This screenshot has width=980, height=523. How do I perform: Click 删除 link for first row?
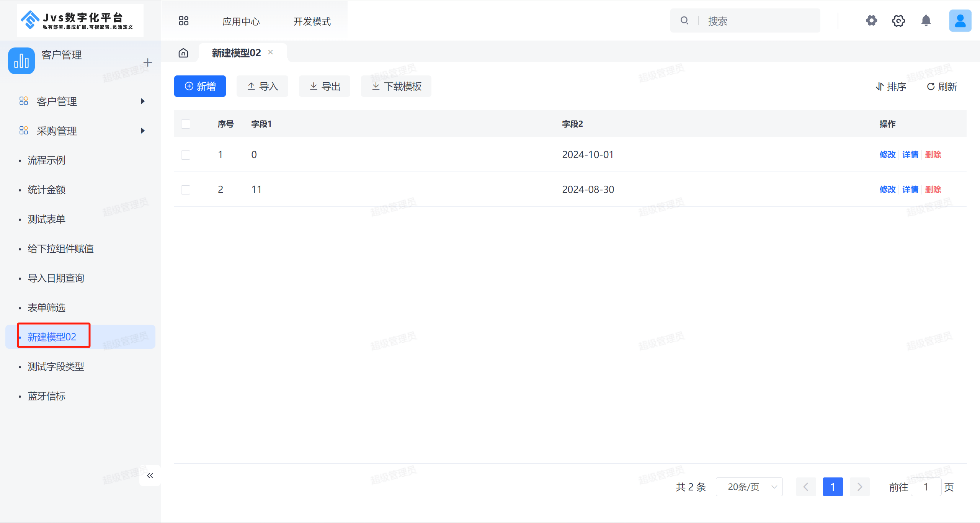(x=933, y=155)
